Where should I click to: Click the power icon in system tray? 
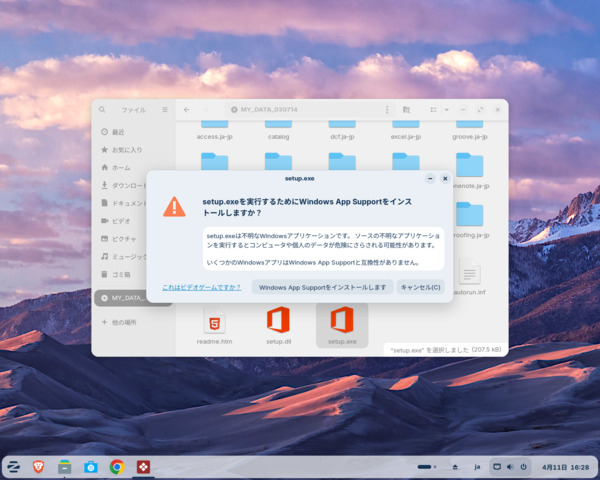523,467
